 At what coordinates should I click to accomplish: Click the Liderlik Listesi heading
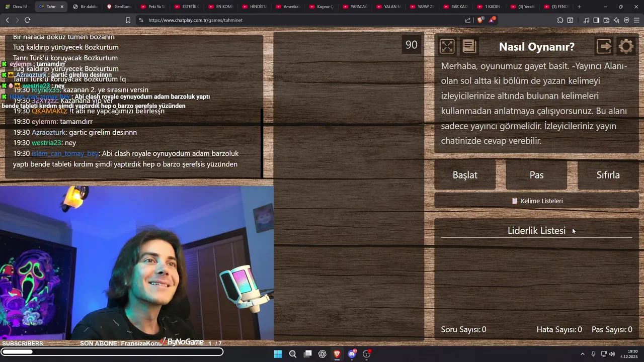[536, 230]
